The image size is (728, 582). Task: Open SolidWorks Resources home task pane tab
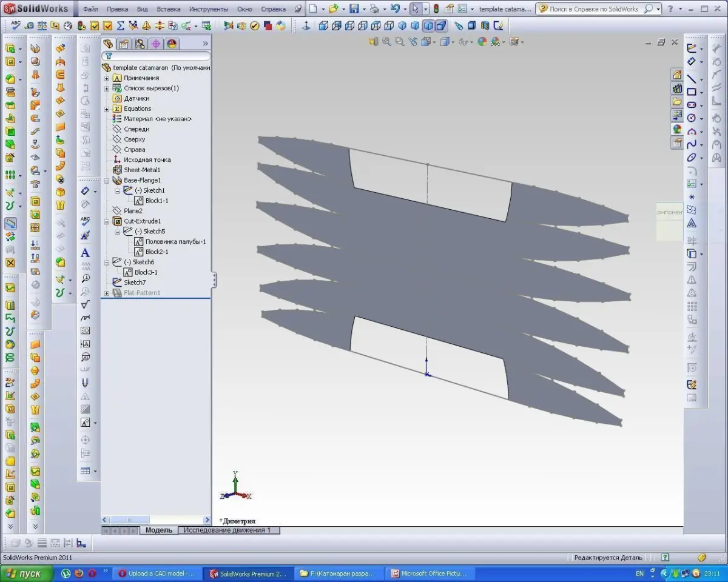pos(677,75)
